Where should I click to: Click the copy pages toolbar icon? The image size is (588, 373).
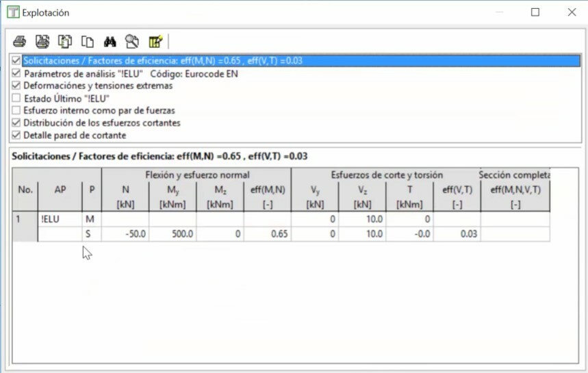[87, 42]
